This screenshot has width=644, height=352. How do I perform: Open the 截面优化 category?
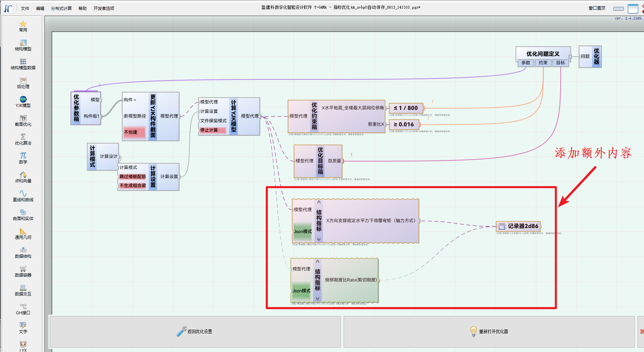point(23,121)
